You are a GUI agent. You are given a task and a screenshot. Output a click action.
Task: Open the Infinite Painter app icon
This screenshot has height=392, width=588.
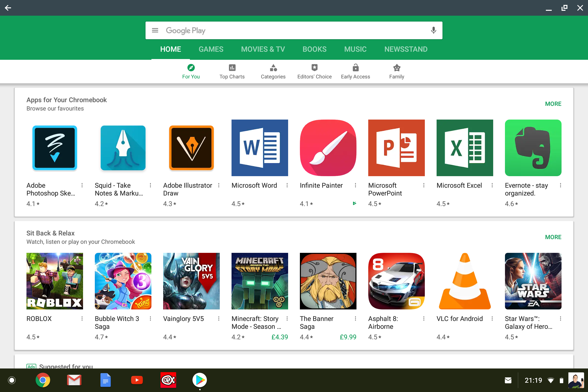[328, 148]
